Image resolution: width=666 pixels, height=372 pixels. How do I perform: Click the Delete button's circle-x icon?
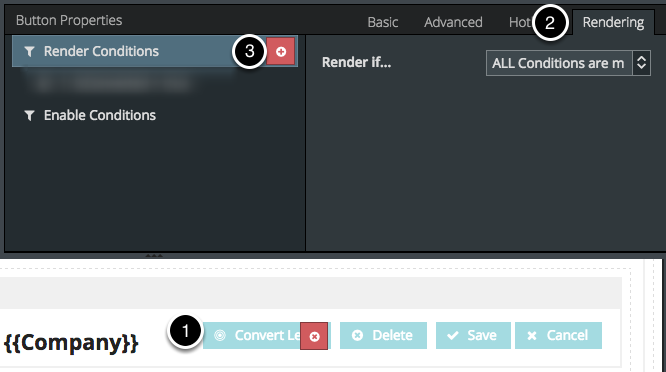click(357, 335)
